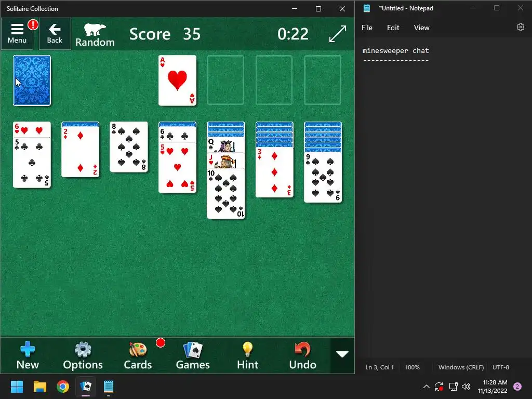Click the network tray icon
Image resolution: width=532 pixels, height=399 pixels.
pos(453,387)
